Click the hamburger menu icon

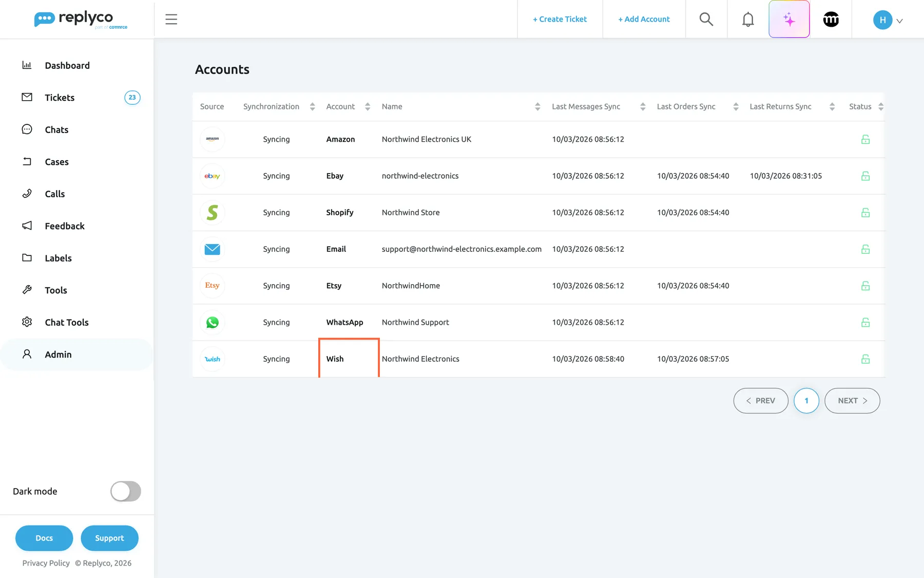171,20
